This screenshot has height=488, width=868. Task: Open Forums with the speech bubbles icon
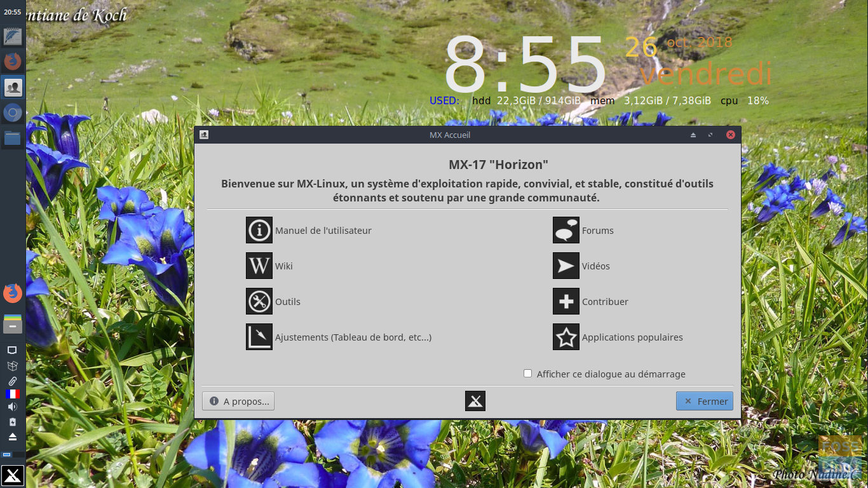[566, 230]
